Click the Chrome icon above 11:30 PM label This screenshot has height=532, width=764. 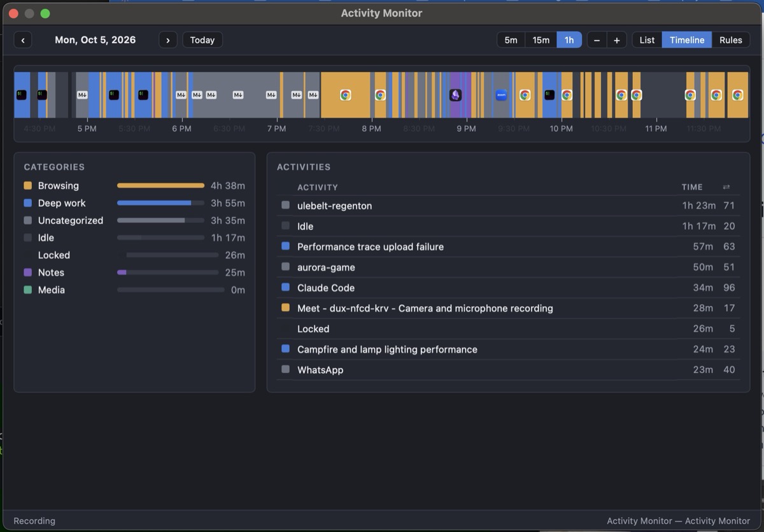coord(716,95)
